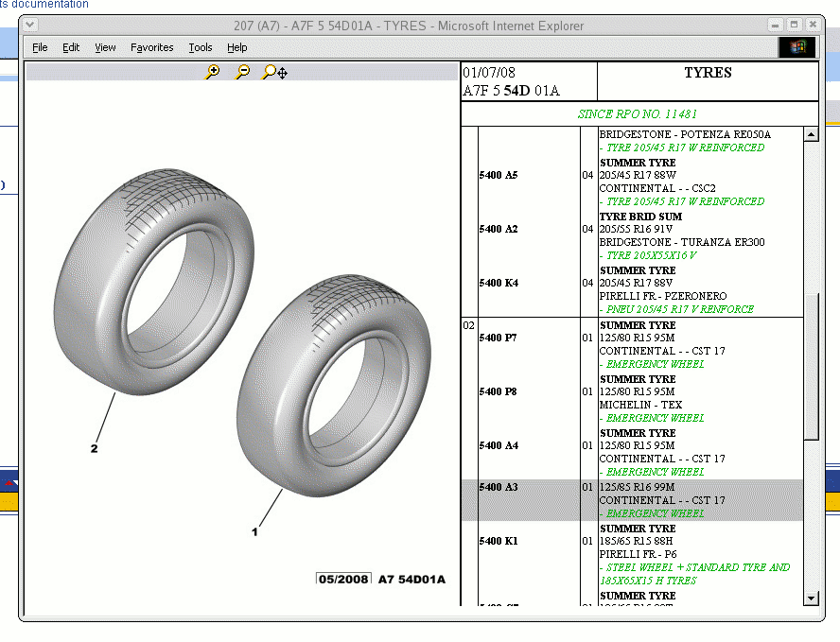Click PIRELLI FR - PZERONERO description
This screenshot has width=840, height=642.
point(663,296)
